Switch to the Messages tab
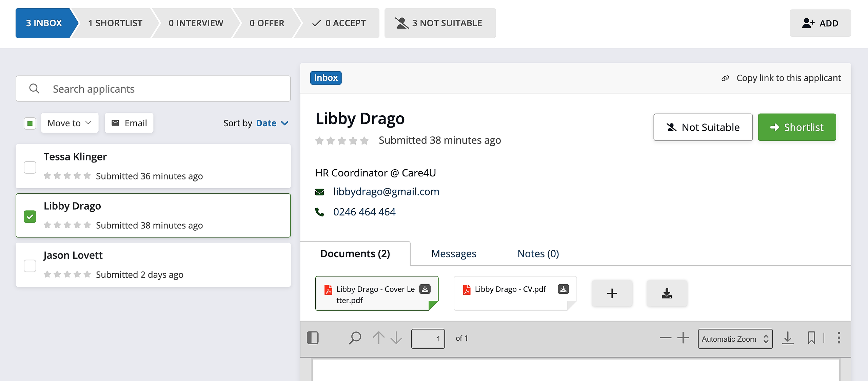 coord(454,254)
